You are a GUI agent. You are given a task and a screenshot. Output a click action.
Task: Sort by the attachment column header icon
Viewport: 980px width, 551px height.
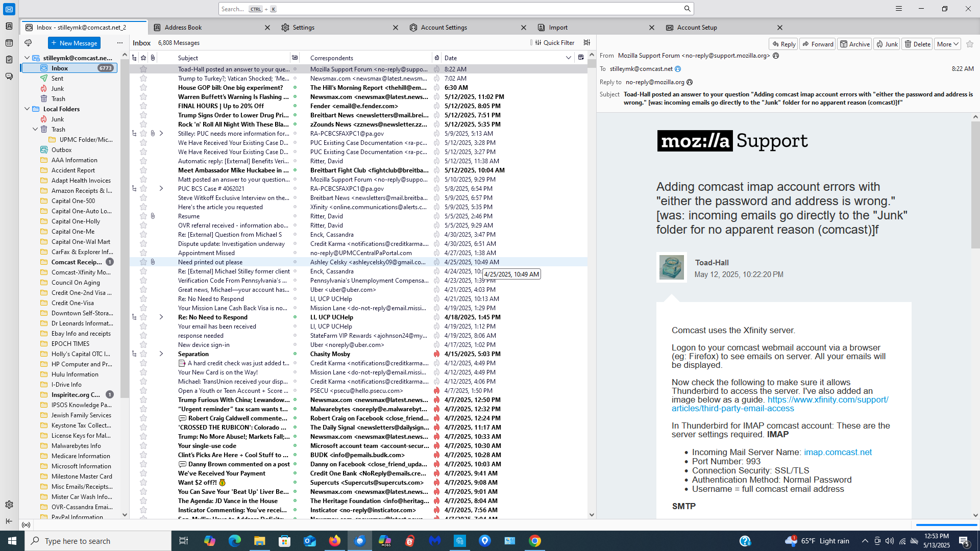(153, 58)
